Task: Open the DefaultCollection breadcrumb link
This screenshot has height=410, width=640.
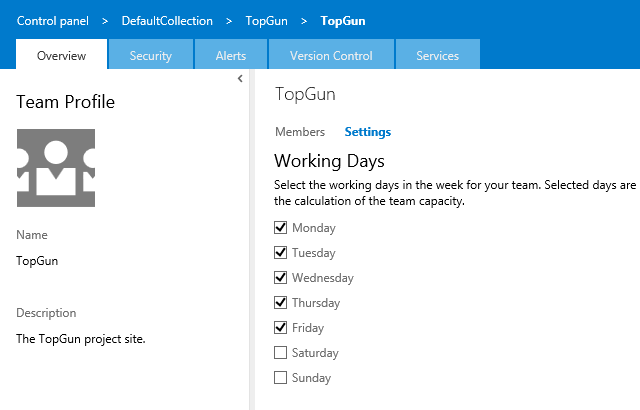Action: (167, 21)
